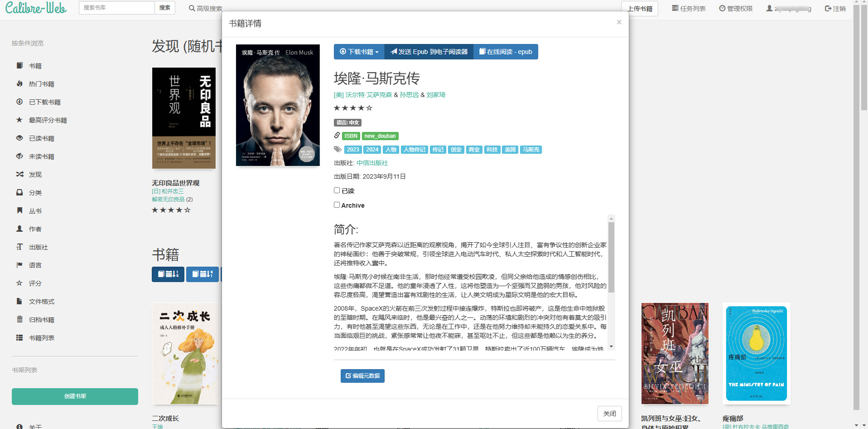The width and height of the screenshot is (868, 429).
Task: Open 任务列表 in top bar
Action: coord(689,9)
